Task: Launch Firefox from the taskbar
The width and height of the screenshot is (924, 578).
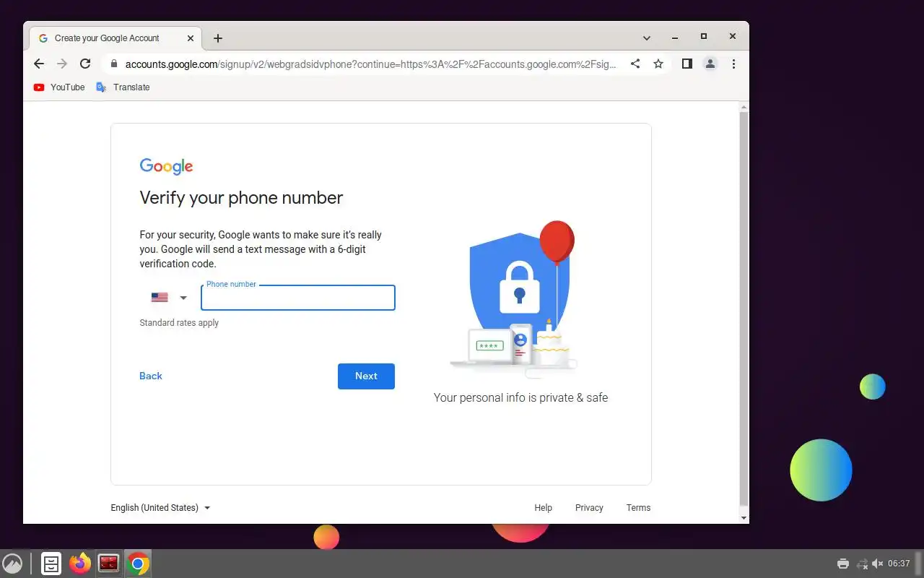Action: click(80, 564)
